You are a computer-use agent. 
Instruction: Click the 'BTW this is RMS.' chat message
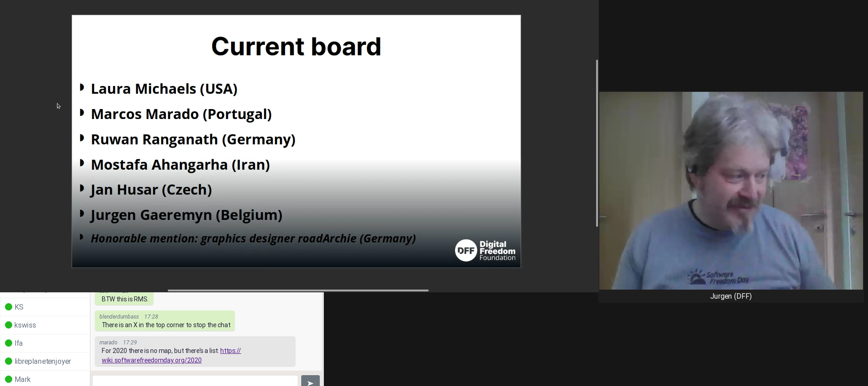[125, 299]
